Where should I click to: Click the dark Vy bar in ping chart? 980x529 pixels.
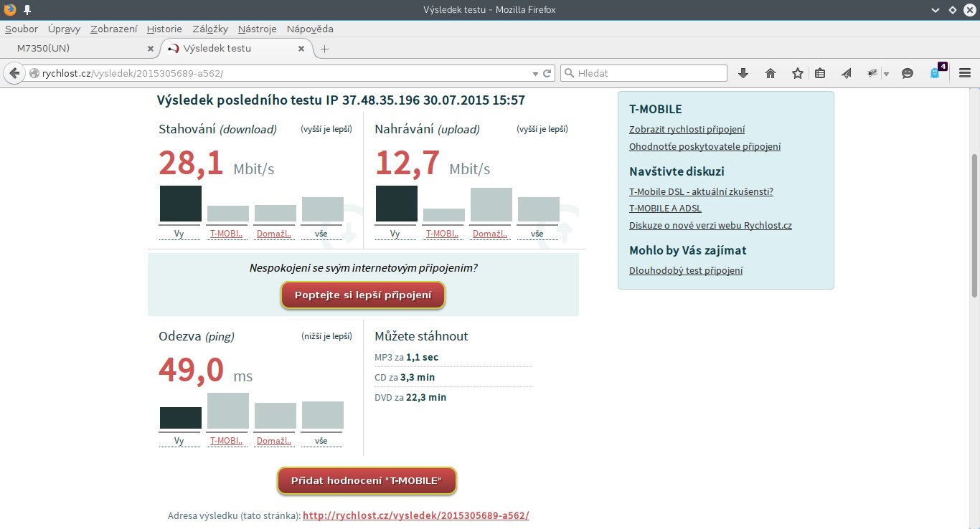[180, 418]
